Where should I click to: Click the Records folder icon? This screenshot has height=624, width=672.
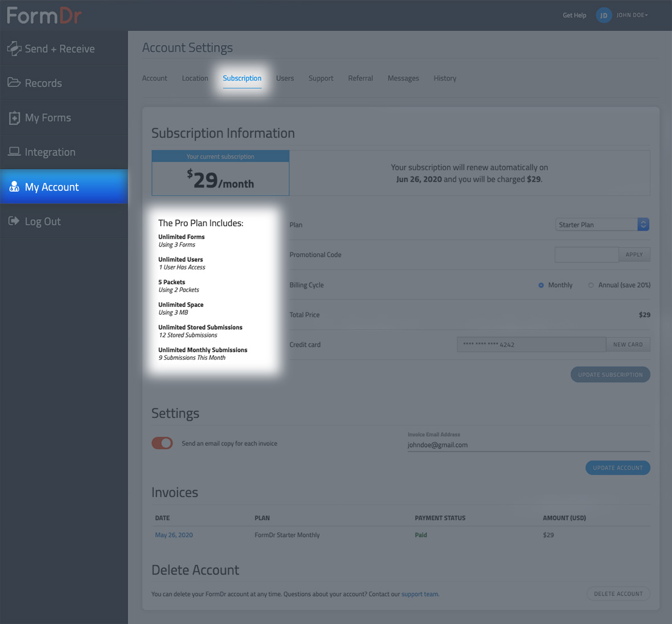tap(14, 83)
